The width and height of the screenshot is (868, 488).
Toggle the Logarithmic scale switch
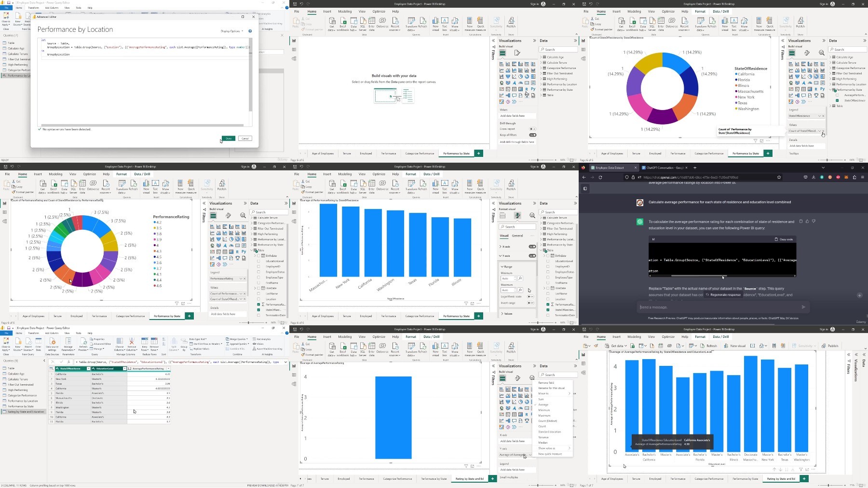(x=530, y=296)
